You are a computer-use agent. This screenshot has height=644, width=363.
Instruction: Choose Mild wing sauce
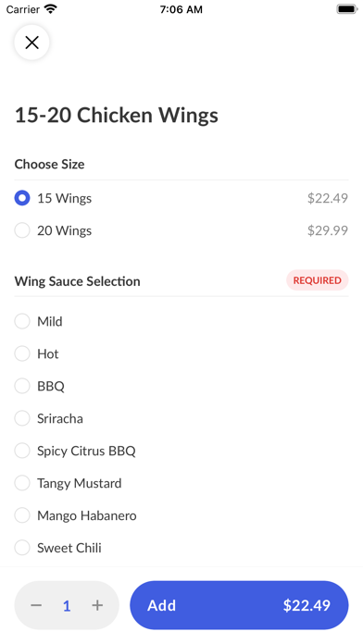pos(181,321)
